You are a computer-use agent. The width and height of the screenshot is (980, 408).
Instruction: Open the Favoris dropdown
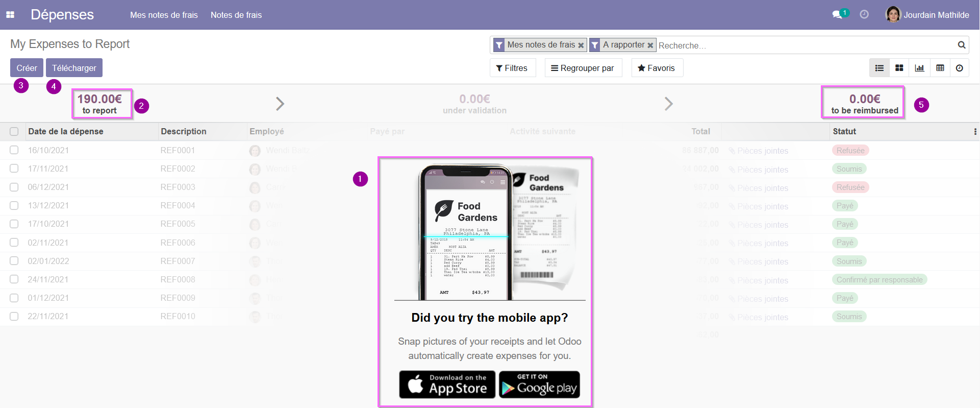point(657,68)
